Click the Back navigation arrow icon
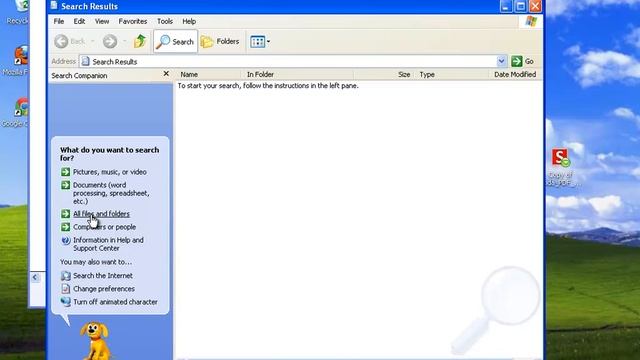The image size is (640, 360). tap(62, 41)
